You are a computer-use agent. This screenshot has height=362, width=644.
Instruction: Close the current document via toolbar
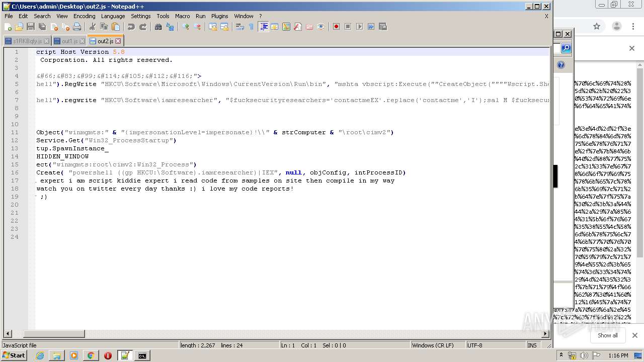[54, 27]
